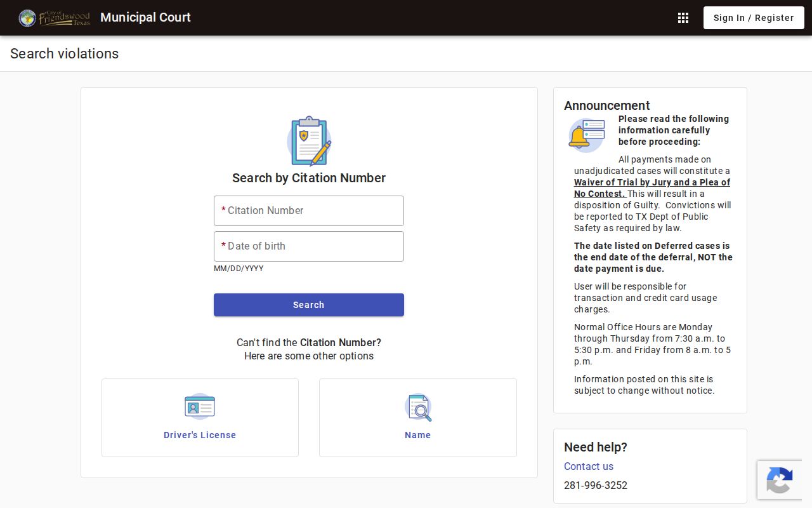Screen dimensions: 812x508
Task: Open the Contact us link
Action: (x=589, y=466)
